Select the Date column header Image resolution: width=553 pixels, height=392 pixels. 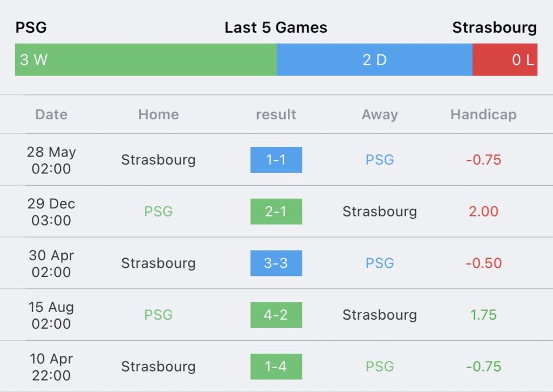coord(51,114)
